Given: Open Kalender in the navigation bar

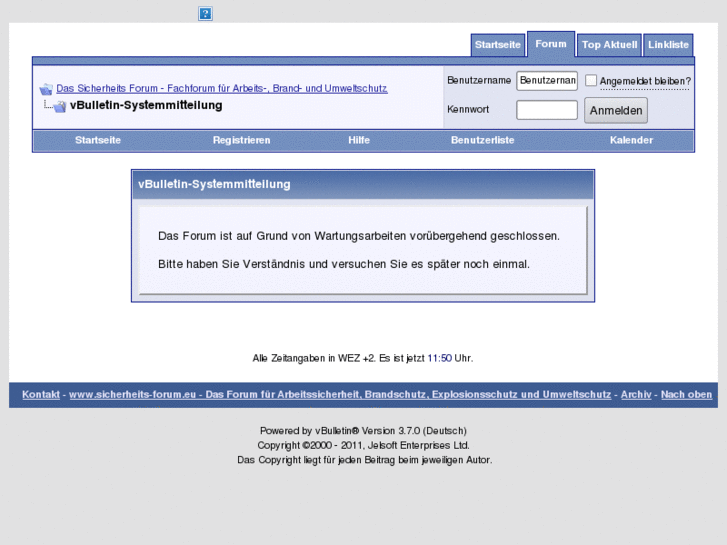Looking at the screenshot, I should 631,140.
